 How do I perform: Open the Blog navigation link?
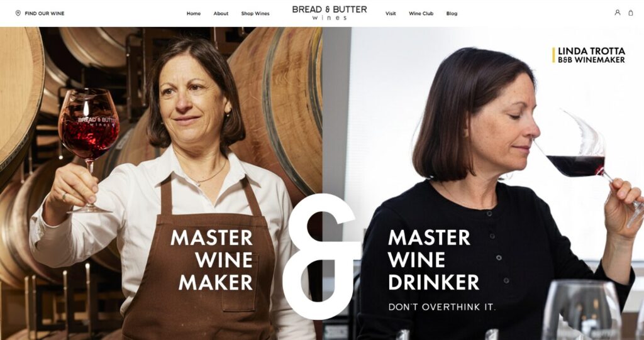pyautogui.click(x=452, y=14)
